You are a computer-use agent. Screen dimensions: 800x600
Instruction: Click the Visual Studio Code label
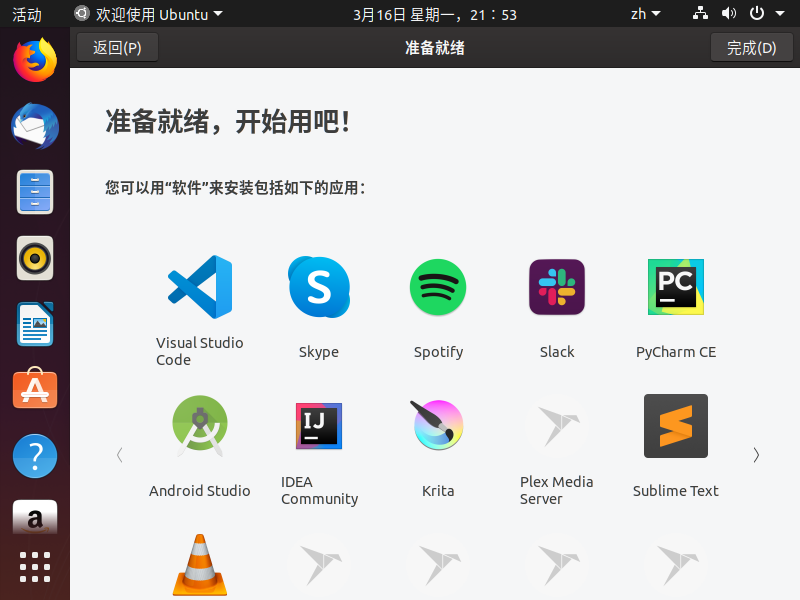[x=199, y=351]
